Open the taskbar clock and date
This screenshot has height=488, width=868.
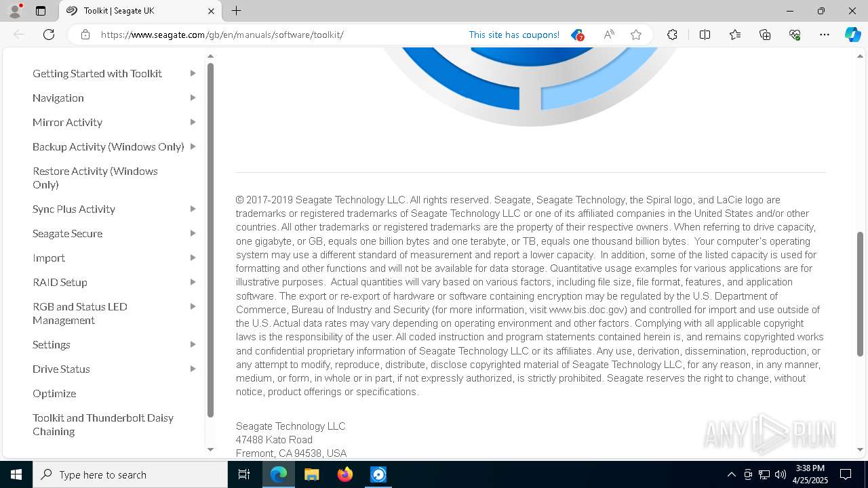click(810, 474)
